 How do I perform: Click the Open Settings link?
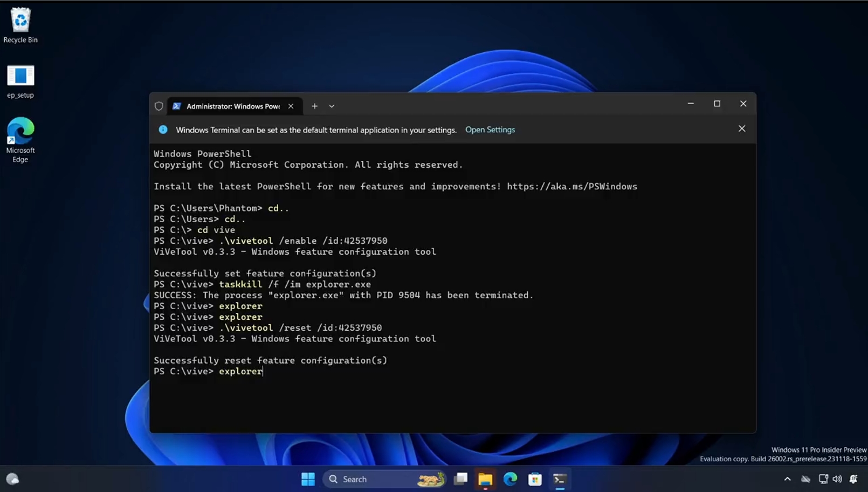point(490,129)
